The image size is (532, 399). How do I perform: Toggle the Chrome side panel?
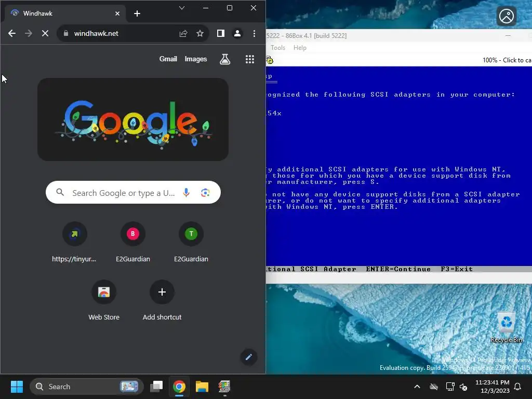[220, 33]
